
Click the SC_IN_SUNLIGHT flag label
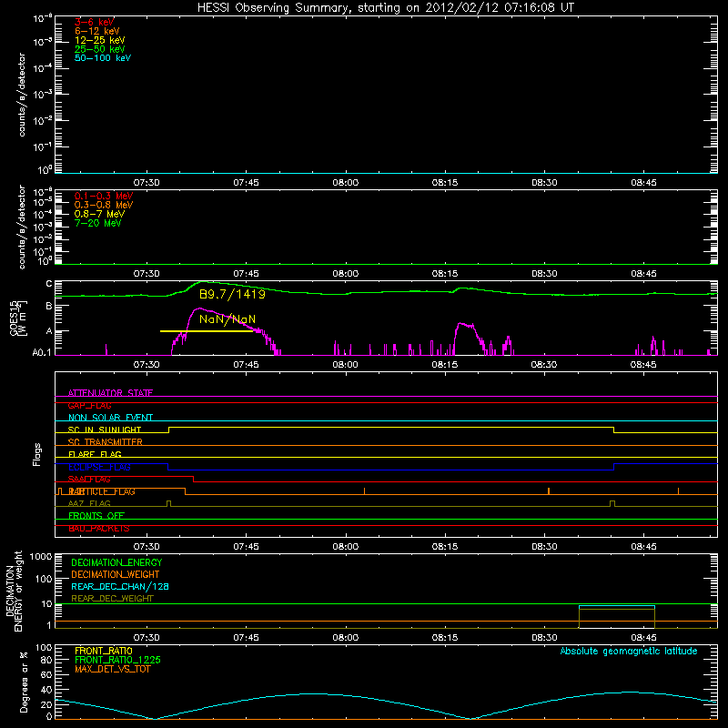coord(105,430)
